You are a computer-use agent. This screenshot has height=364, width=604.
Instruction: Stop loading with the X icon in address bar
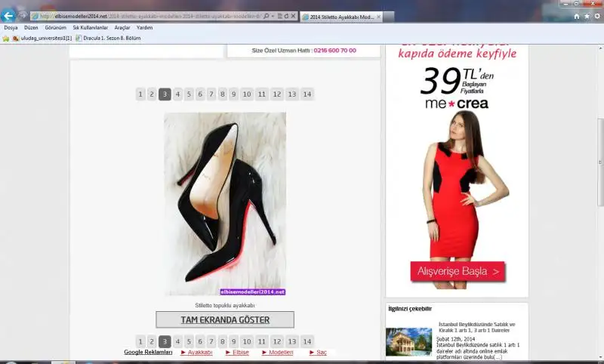click(x=293, y=16)
